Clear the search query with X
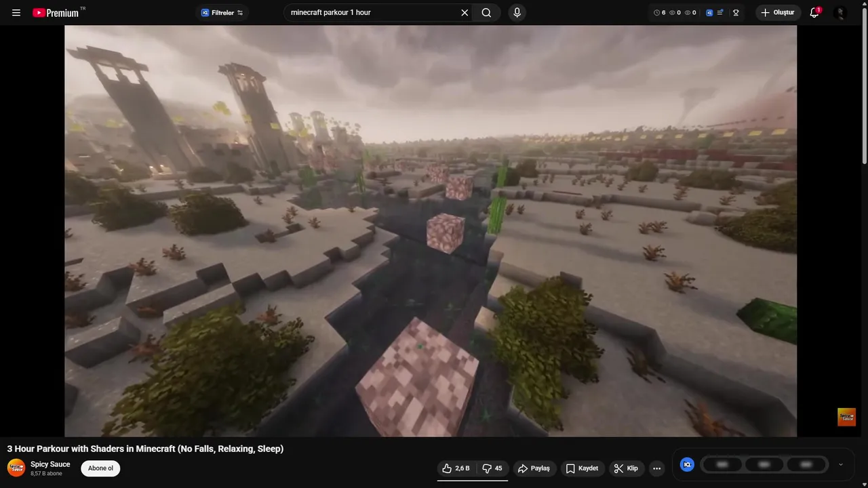The image size is (868, 488). [465, 13]
